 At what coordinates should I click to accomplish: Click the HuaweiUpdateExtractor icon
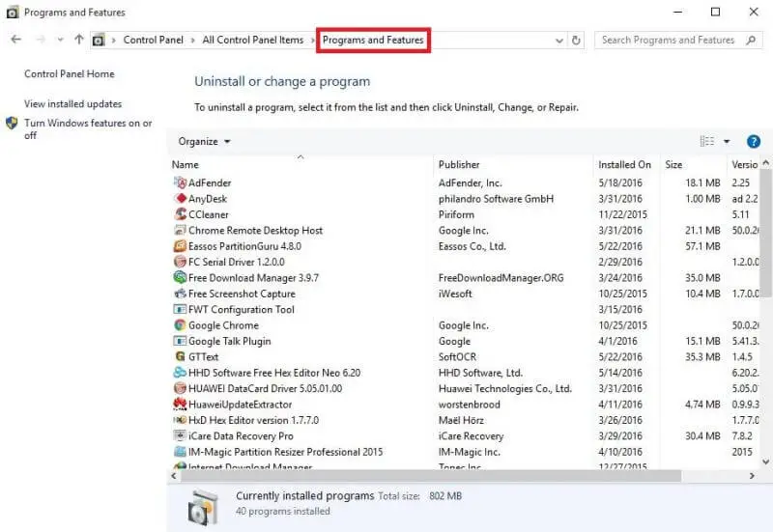[180, 404]
